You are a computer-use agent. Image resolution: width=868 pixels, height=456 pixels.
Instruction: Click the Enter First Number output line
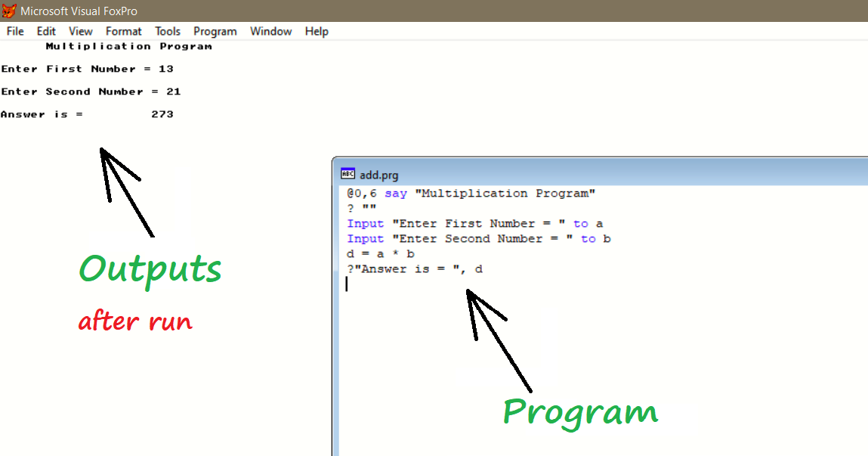tap(88, 68)
